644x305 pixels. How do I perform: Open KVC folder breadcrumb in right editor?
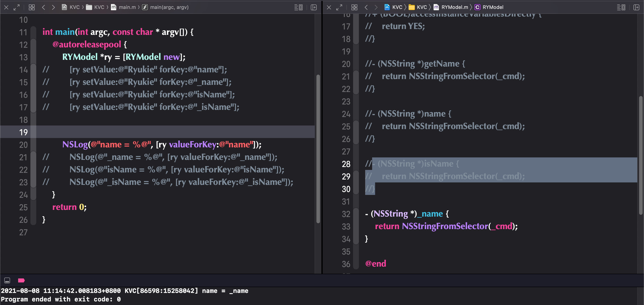coord(418,7)
